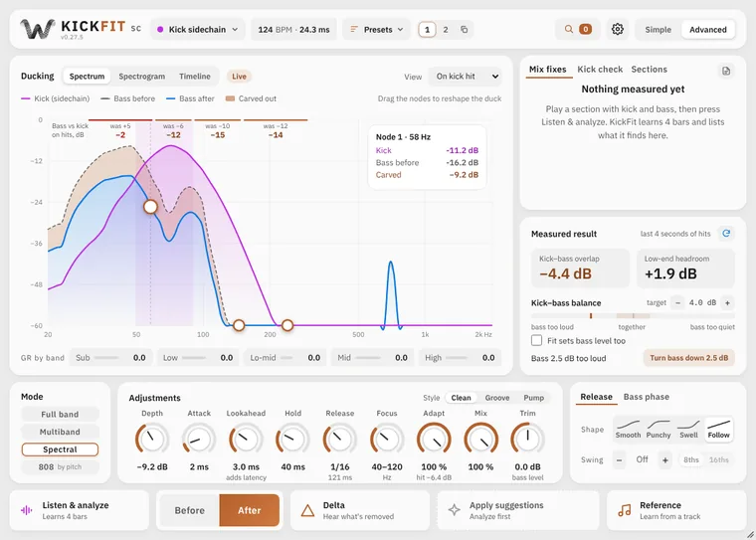Select Multiband mode
Screen dimensions: 756x540
click(60, 432)
